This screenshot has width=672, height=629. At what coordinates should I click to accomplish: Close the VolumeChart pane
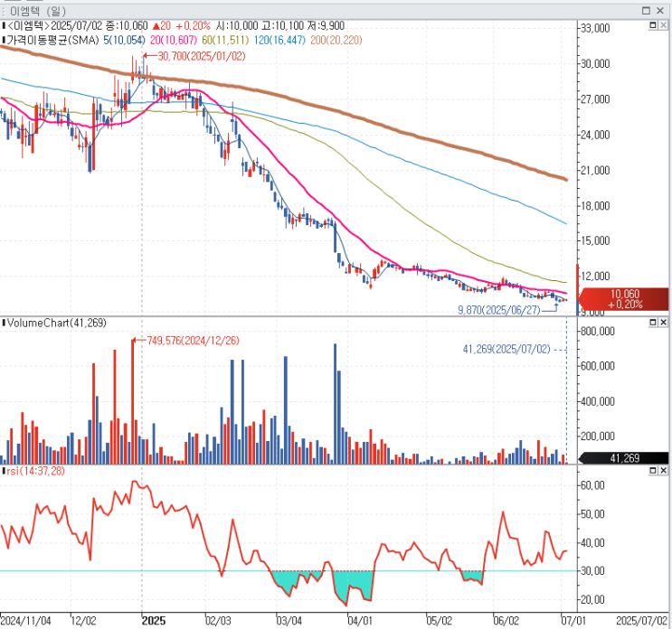663,322
